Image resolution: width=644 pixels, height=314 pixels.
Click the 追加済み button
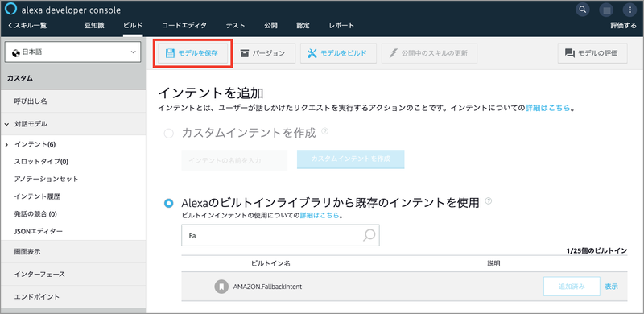[572, 287]
